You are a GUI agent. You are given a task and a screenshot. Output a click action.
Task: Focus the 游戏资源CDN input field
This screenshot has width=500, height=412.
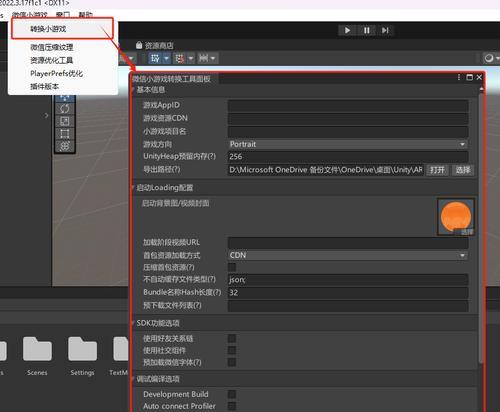pos(348,118)
